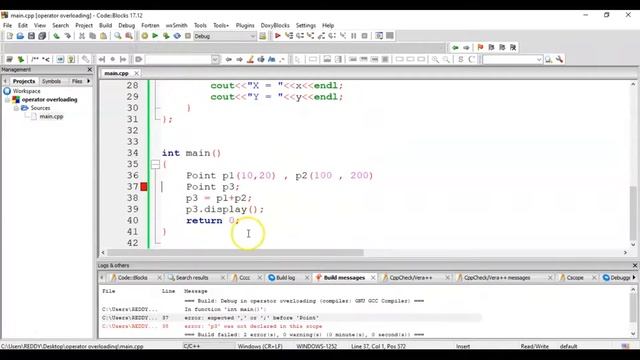Click the Open file toolbar icon
The image size is (640, 360).
tap(20, 36)
